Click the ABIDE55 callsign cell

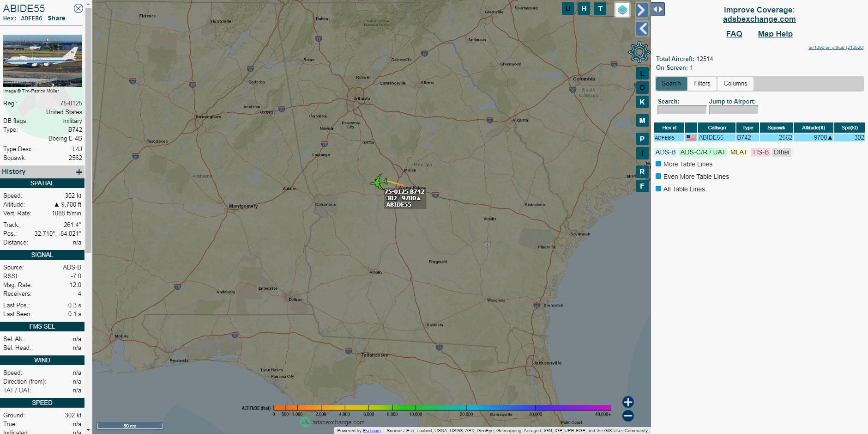pos(717,137)
